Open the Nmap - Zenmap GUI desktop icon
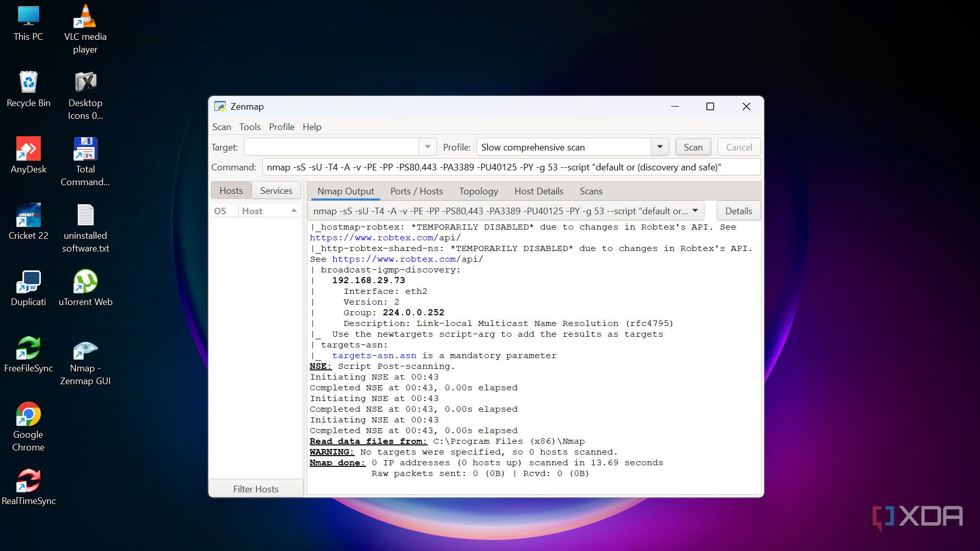This screenshot has height=551, width=980. pyautogui.click(x=85, y=352)
